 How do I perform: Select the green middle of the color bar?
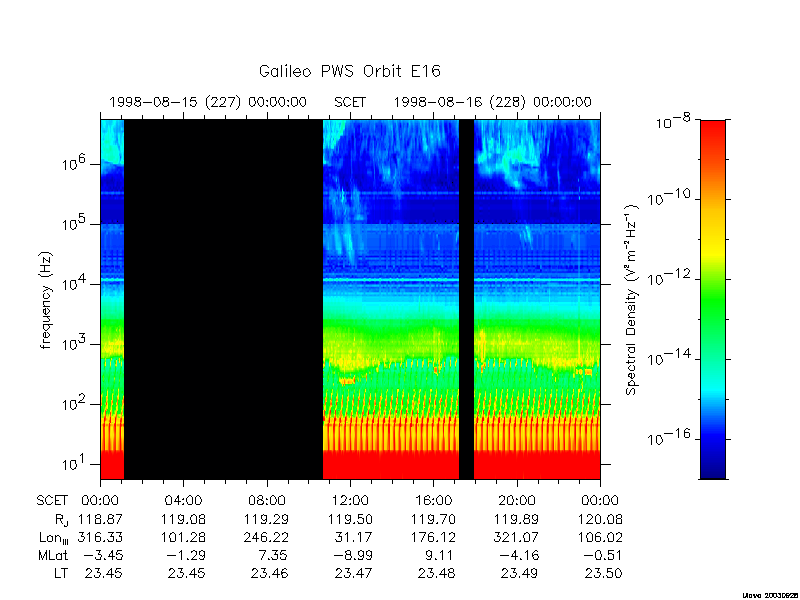coord(713,301)
